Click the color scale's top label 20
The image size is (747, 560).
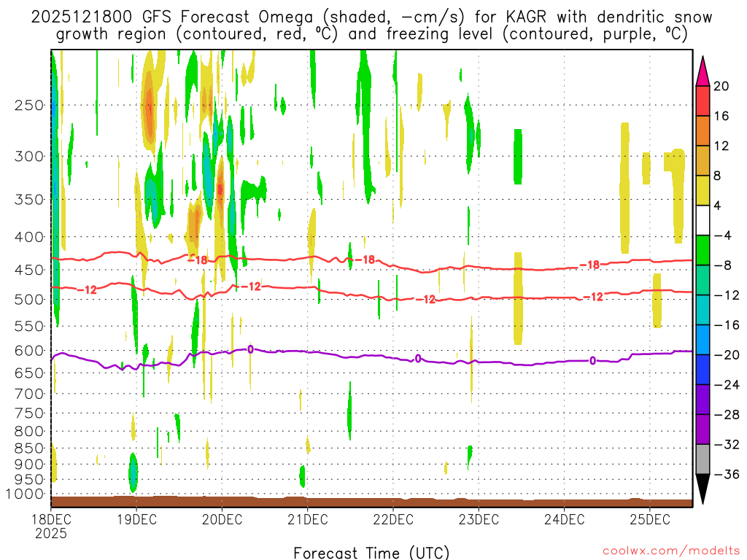pos(721,86)
